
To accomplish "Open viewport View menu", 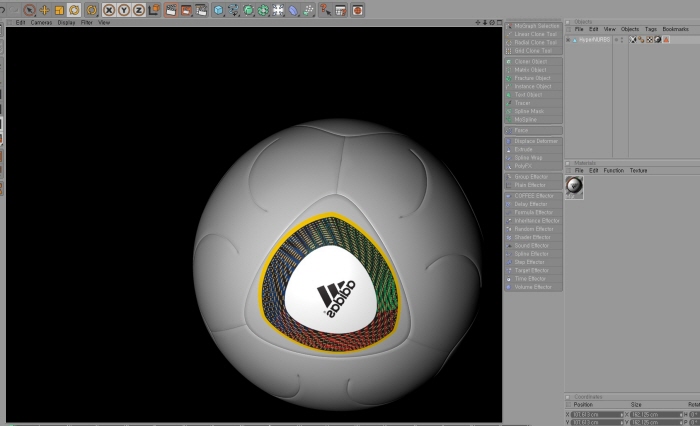I will click(x=104, y=22).
